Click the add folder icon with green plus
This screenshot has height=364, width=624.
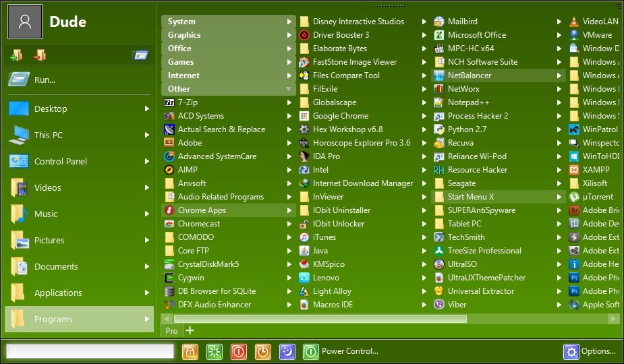(16, 55)
